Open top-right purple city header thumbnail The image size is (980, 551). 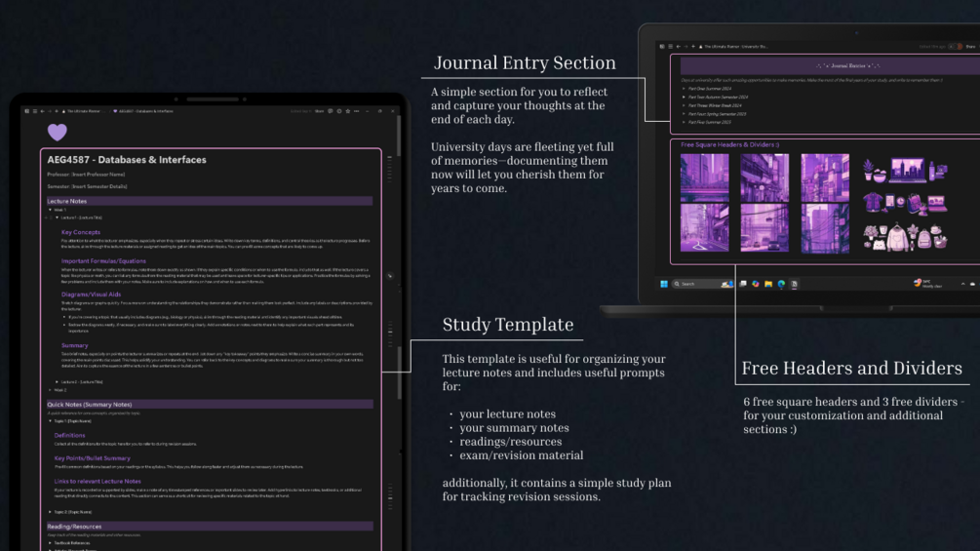coord(825,178)
